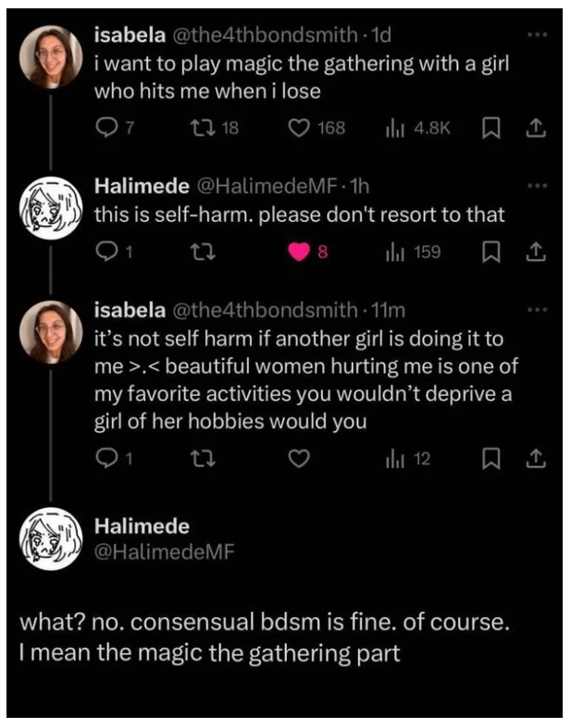Share isabela's first tweet via share icon

(x=535, y=129)
